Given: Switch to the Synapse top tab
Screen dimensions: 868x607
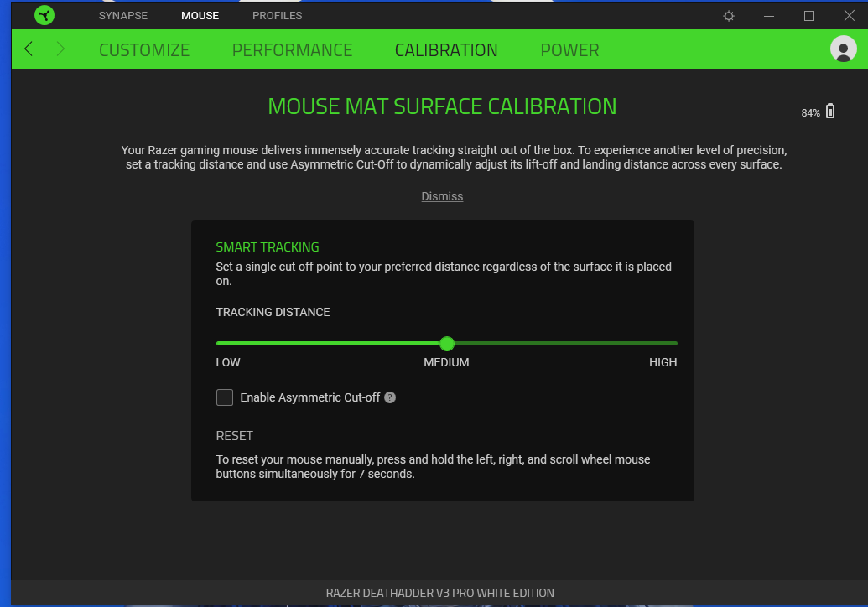Looking at the screenshot, I should [x=123, y=15].
